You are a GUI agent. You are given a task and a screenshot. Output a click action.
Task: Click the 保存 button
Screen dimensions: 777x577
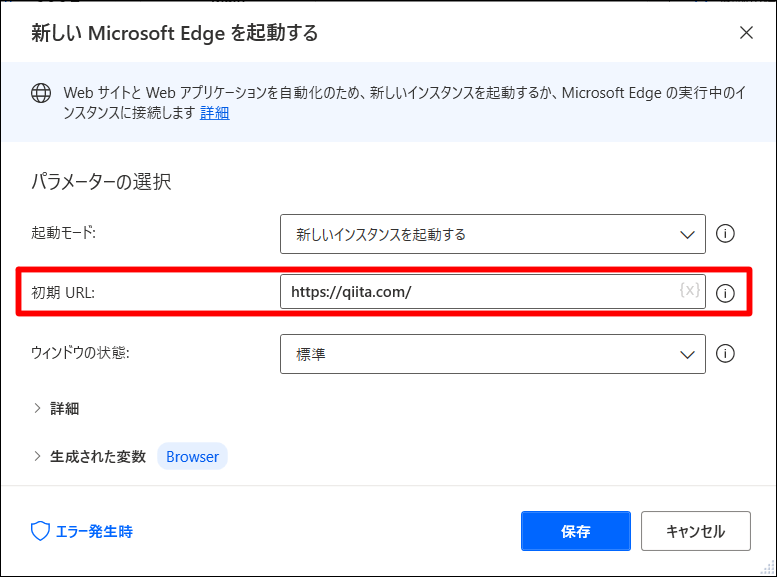tap(576, 531)
